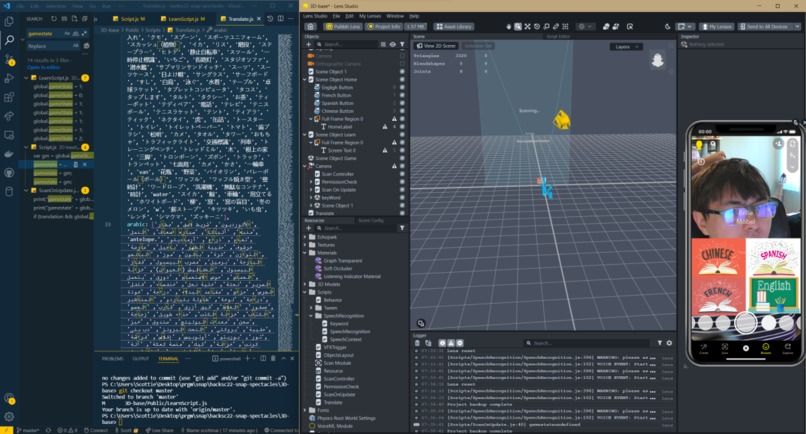The height and width of the screenshot is (434, 806).
Task: Open the Asset Library
Action: (453, 26)
